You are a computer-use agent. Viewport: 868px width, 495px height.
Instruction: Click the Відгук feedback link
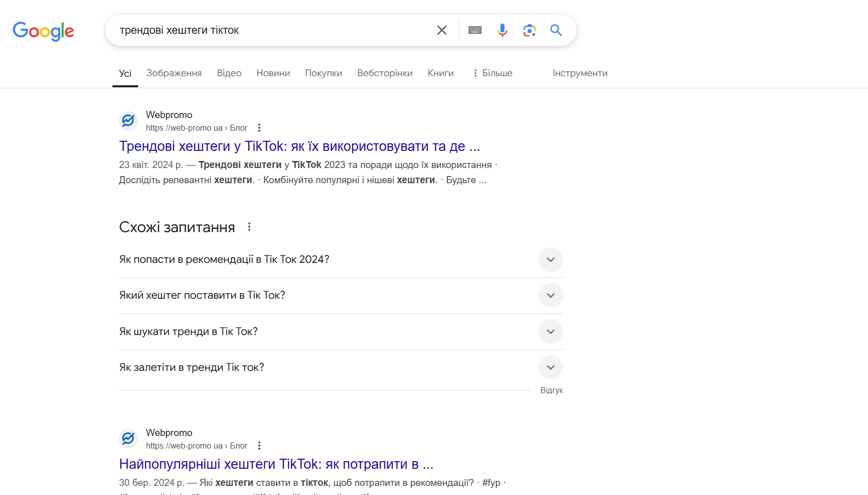tap(551, 391)
